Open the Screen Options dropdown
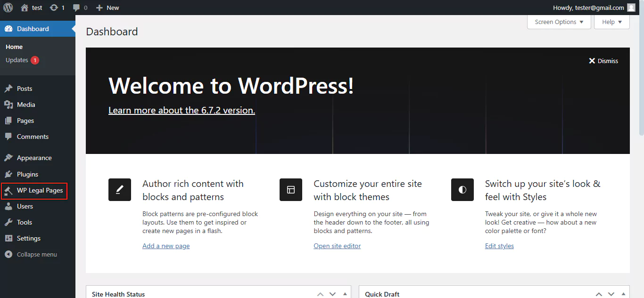This screenshot has width=644, height=298. pyautogui.click(x=559, y=22)
